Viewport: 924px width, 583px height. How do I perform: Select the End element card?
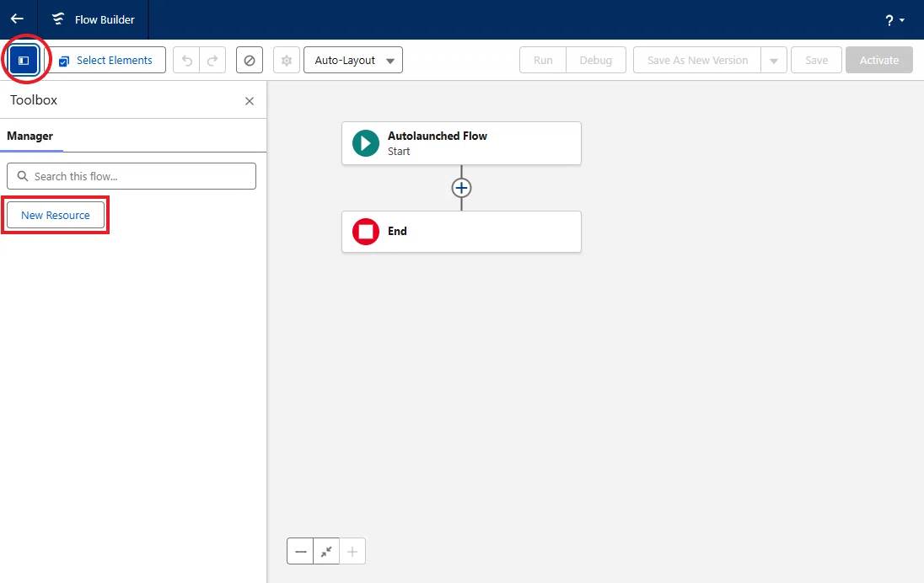(x=461, y=232)
